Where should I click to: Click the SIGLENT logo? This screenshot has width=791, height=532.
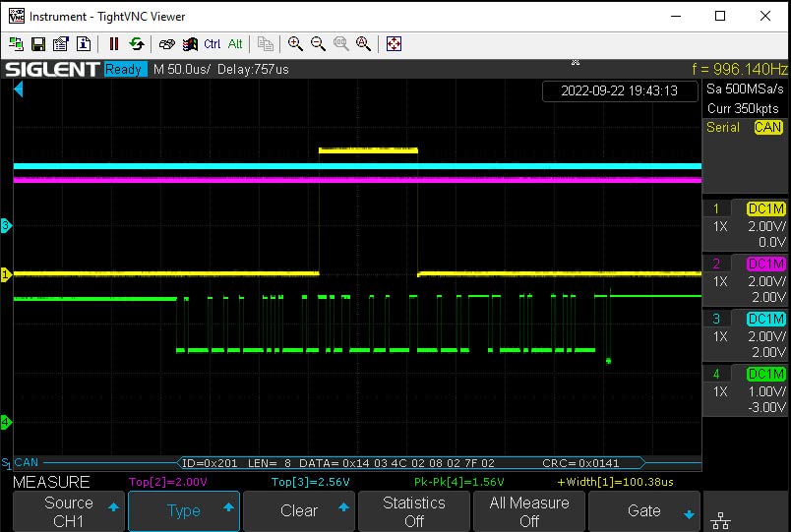pyautogui.click(x=52, y=69)
